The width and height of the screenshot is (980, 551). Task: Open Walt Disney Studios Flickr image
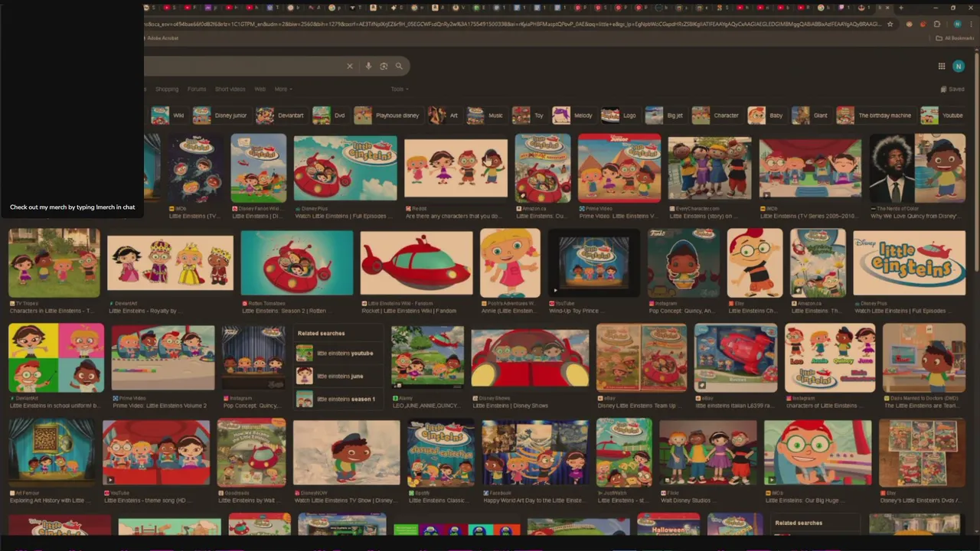(708, 453)
